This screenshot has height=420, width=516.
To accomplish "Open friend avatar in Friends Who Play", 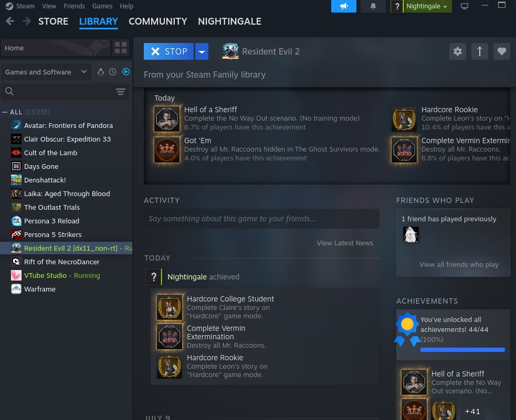I will tap(410, 235).
